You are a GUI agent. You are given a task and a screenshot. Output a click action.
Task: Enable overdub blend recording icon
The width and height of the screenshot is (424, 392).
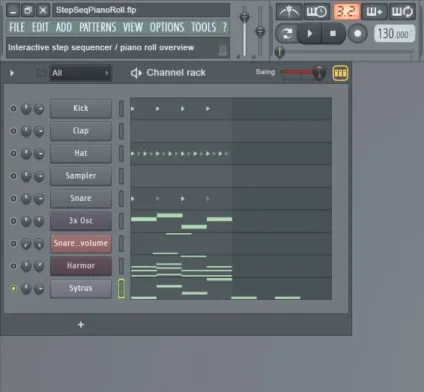click(374, 12)
